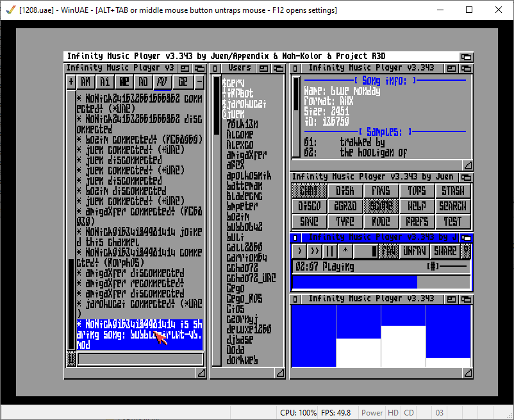Image resolution: width=514 pixels, height=420 pixels.
Task: Click the plus button in chat tab row
Action: 70,81
